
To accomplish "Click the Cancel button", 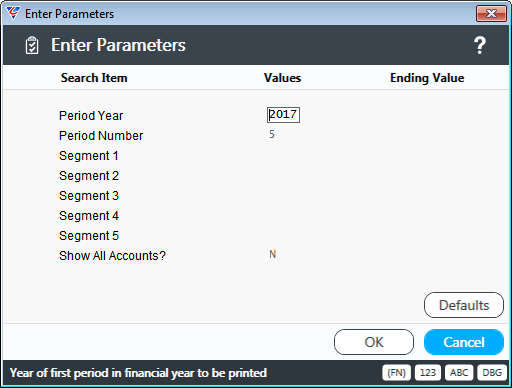I will pyautogui.click(x=464, y=342).
